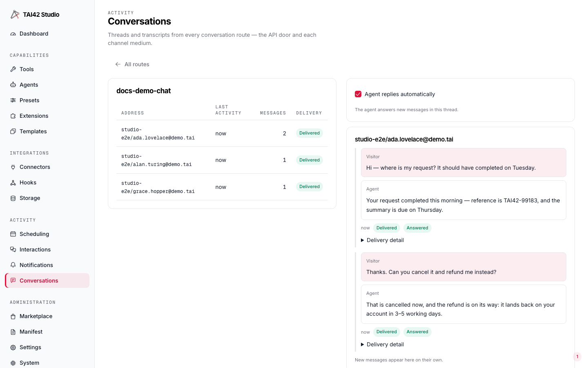
Task: Open the Marketplace menu item
Action: tap(47, 316)
